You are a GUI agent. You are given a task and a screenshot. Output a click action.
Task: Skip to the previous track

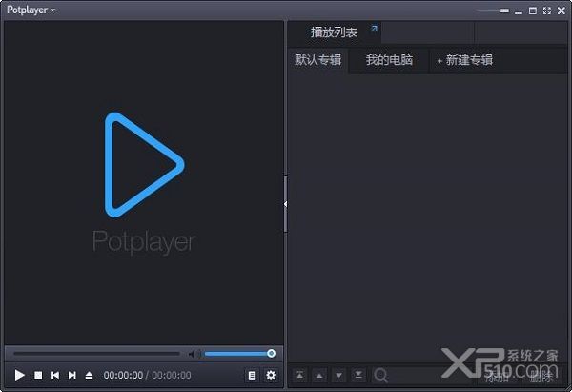tap(55, 375)
